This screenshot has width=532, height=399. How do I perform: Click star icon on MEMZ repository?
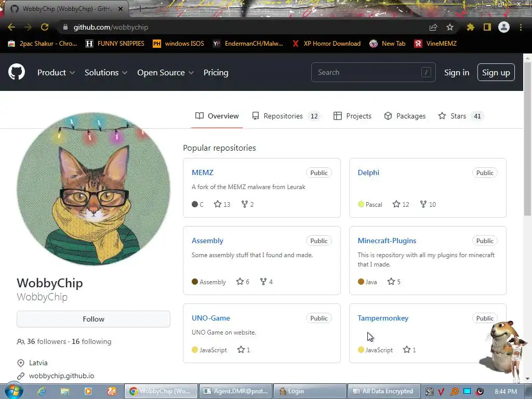pyautogui.click(x=218, y=204)
